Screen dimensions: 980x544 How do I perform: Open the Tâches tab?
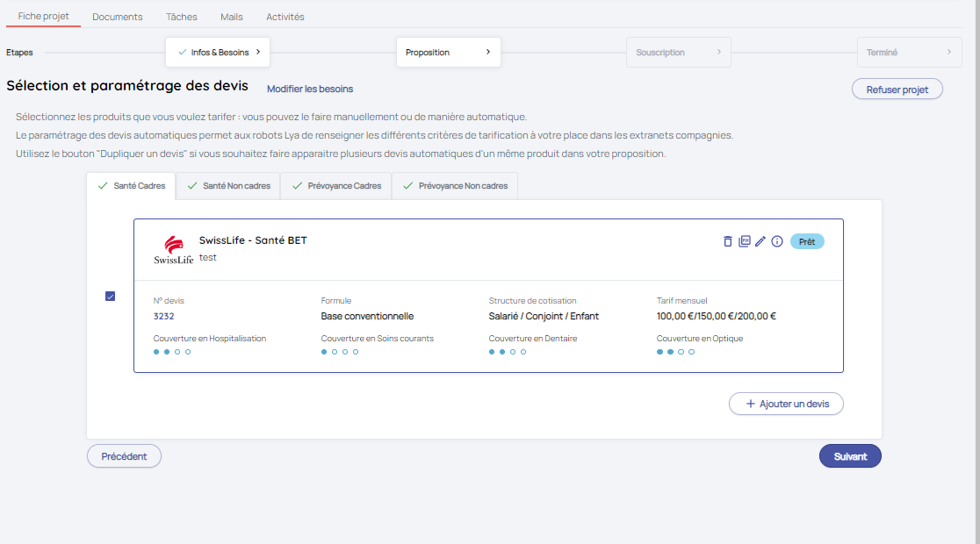(x=182, y=17)
